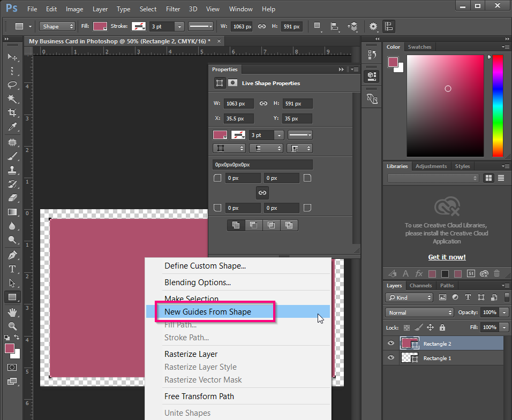Click the Get it now! link

tap(447, 257)
